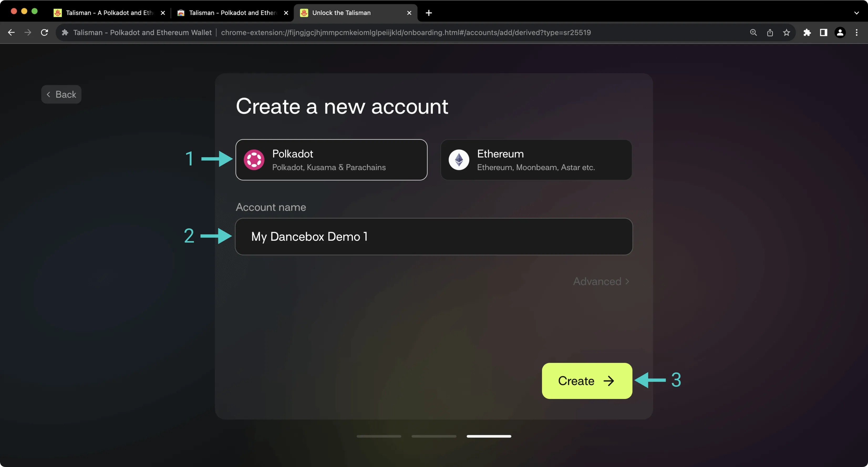Click the share page icon
Screen dimensions: 868x467
770,32
